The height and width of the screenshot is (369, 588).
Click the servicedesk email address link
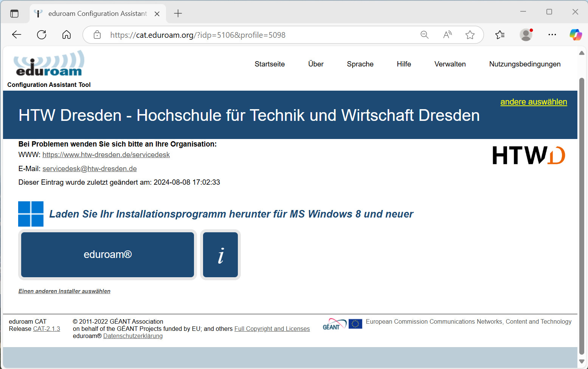pyautogui.click(x=90, y=169)
